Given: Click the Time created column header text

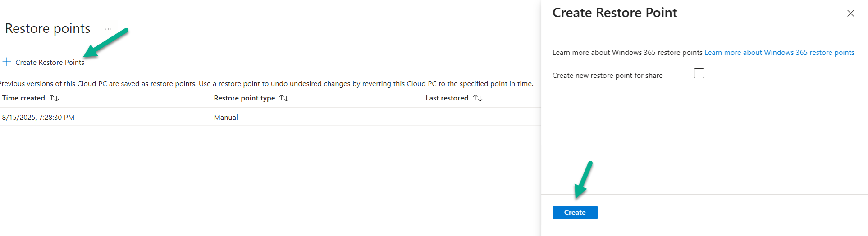Looking at the screenshot, I should [23, 98].
